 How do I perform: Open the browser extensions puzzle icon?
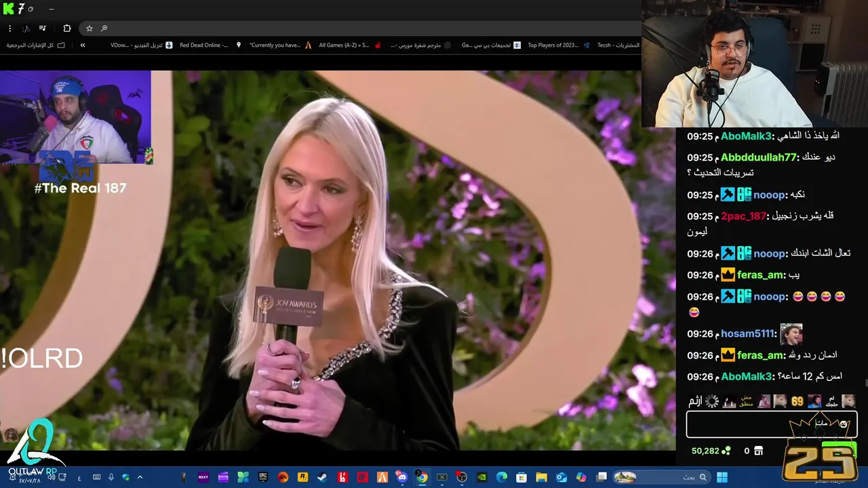66,28
